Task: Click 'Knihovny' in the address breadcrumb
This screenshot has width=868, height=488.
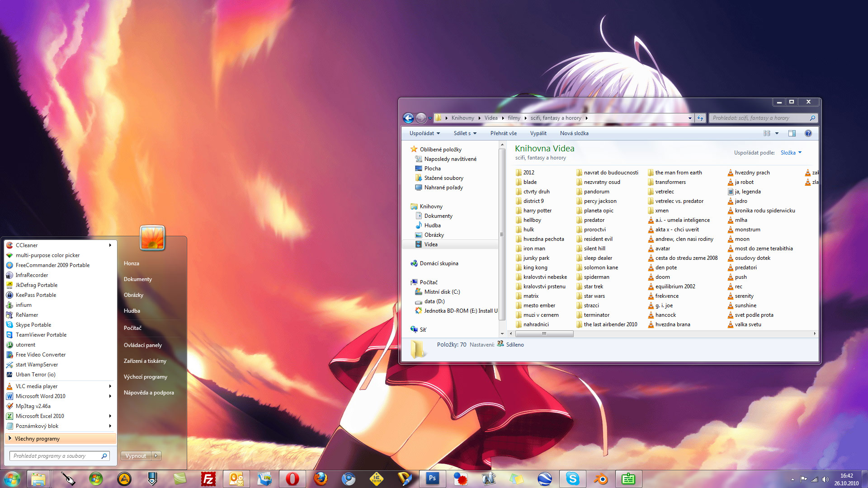Action: click(x=462, y=118)
